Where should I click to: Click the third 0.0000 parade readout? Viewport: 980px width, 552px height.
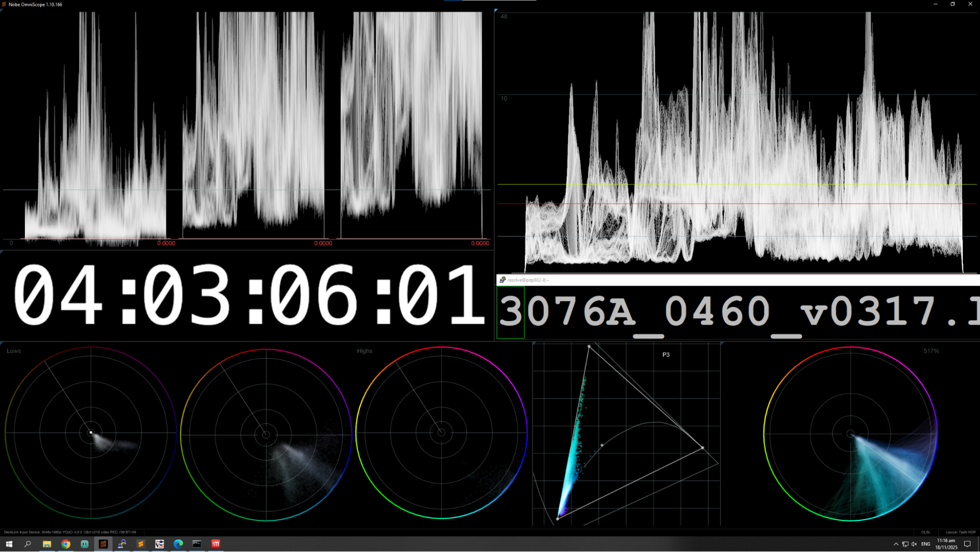(x=480, y=243)
